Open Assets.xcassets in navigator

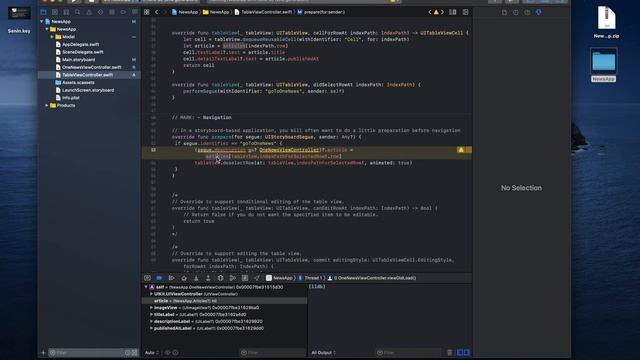pos(78,82)
